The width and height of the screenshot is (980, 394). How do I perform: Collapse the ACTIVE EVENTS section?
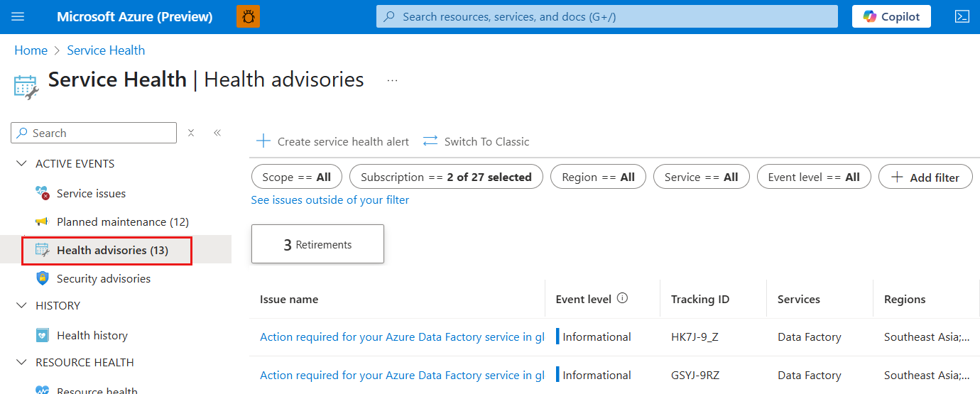(21, 164)
